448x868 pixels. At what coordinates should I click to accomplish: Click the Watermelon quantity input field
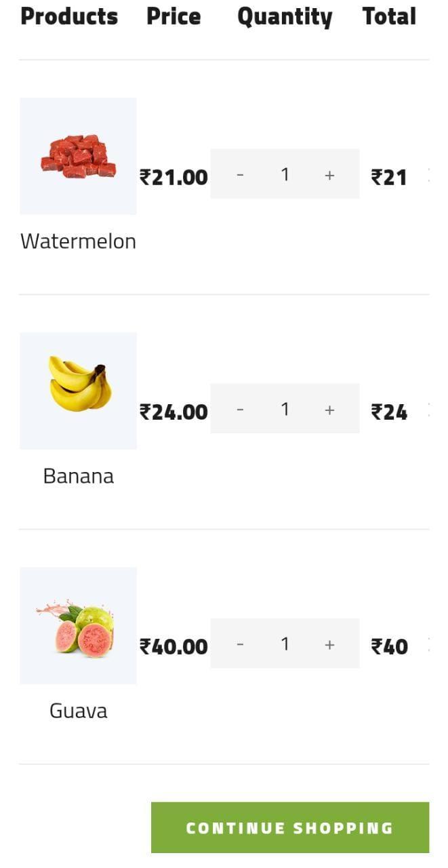coord(285,174)
